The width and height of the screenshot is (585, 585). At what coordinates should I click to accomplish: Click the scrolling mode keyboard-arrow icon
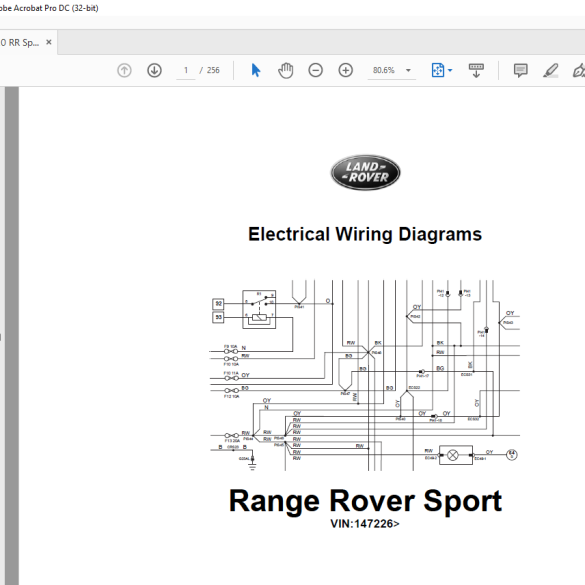click(x=476, y=70)
